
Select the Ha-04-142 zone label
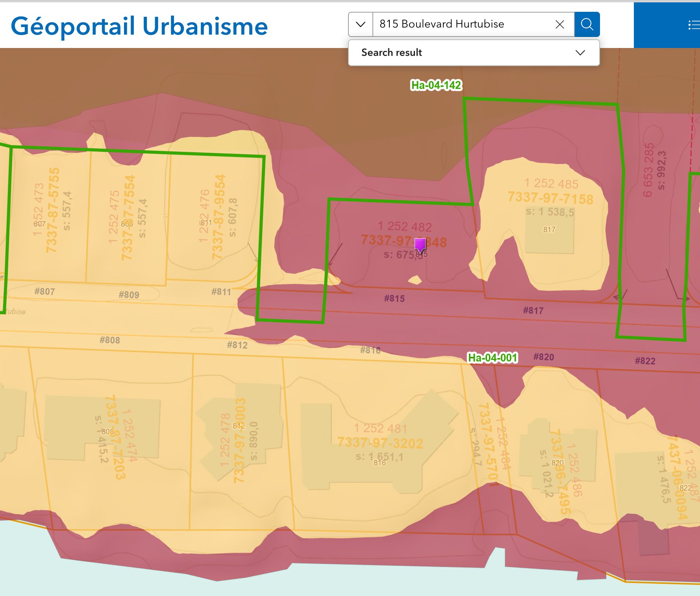click(436, 85)
